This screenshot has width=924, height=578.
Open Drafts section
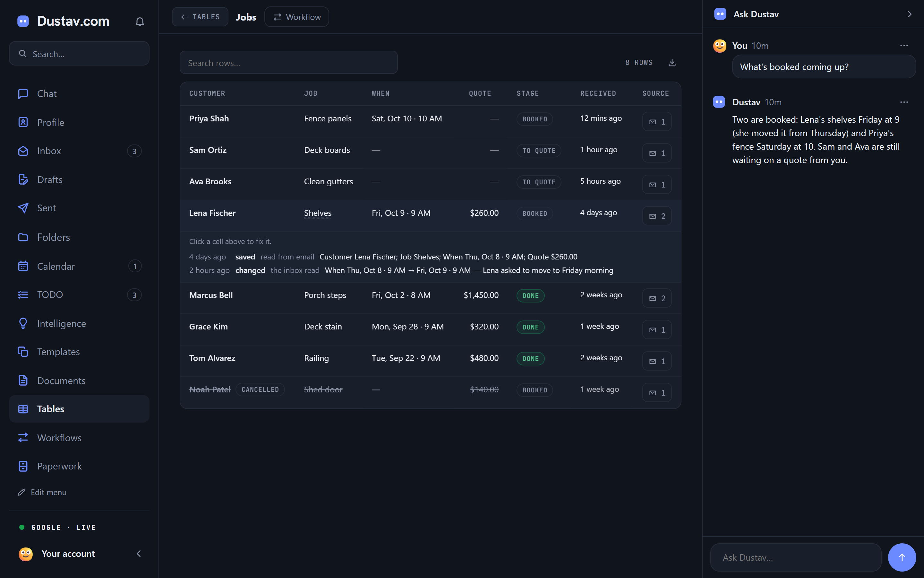tap(79, 180)
